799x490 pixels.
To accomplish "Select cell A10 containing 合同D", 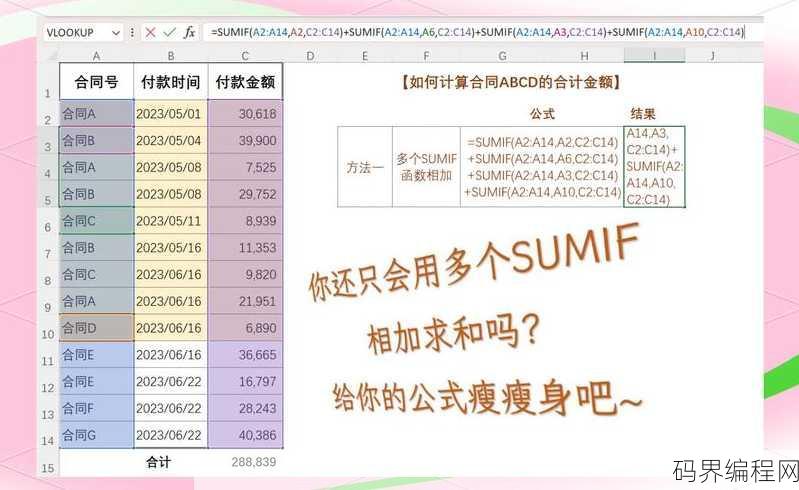I will pos(96,328).
